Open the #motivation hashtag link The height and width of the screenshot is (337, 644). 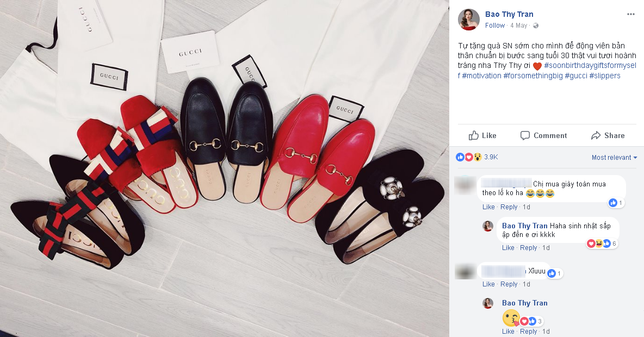[481, 76]
